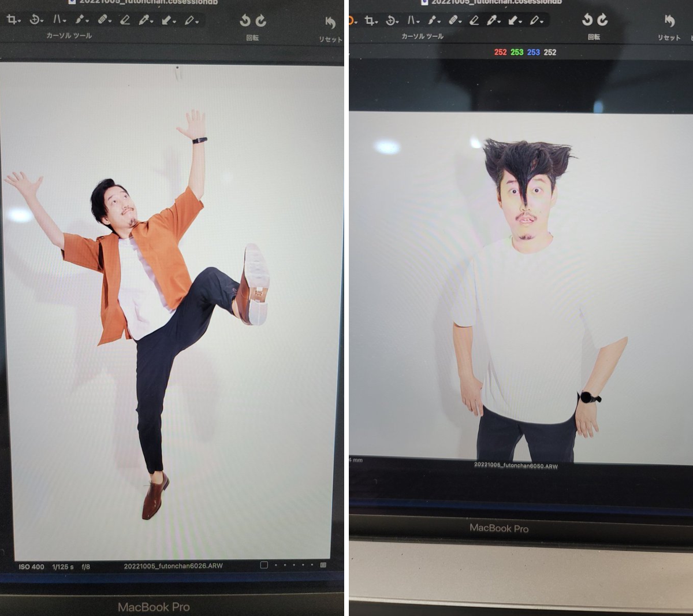The width and height of the screenshot is (693, 616).
Task: Select the eyedropper picker in the futonchan6026 window
Action: pos(144,21)
